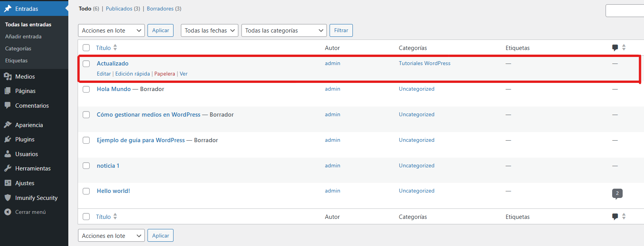
Task: Click the Edición rápida link under Actualizado
Action: [132, 74]
